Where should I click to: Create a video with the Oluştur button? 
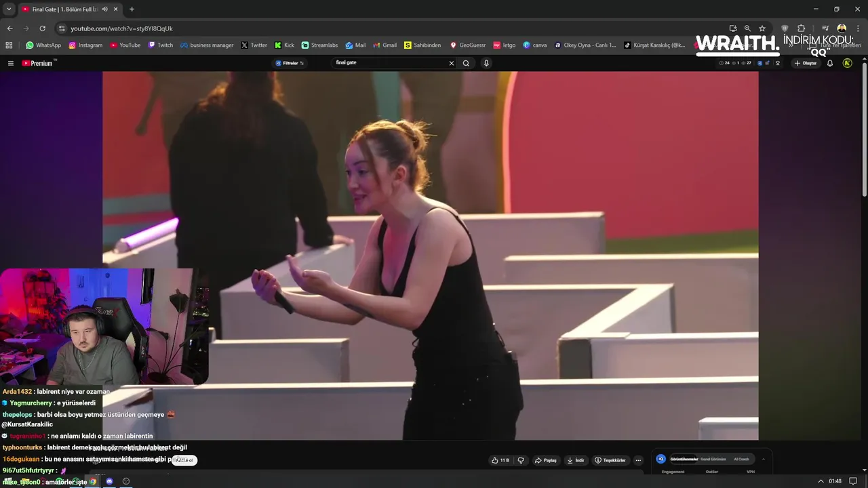806,63
